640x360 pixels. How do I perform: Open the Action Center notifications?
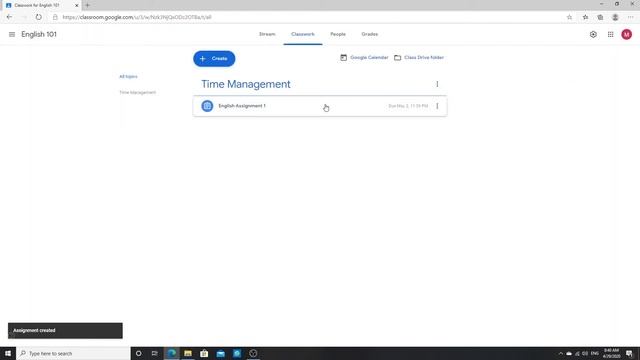point(629,353)
